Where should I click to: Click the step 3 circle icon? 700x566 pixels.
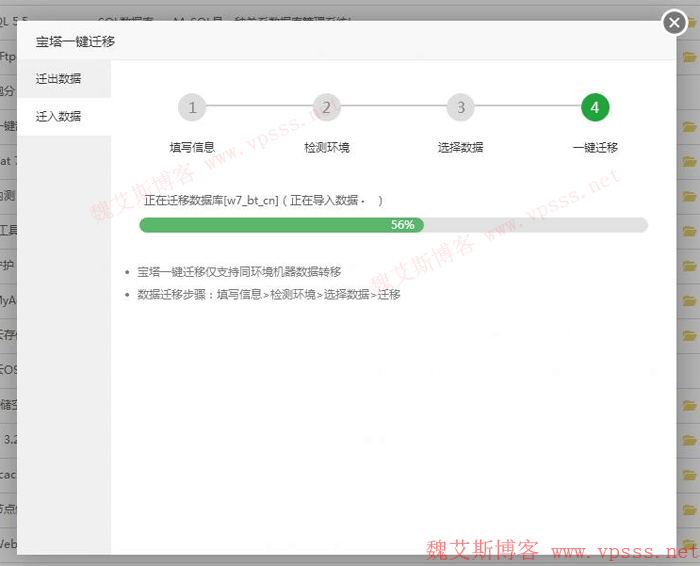(460, 107)
